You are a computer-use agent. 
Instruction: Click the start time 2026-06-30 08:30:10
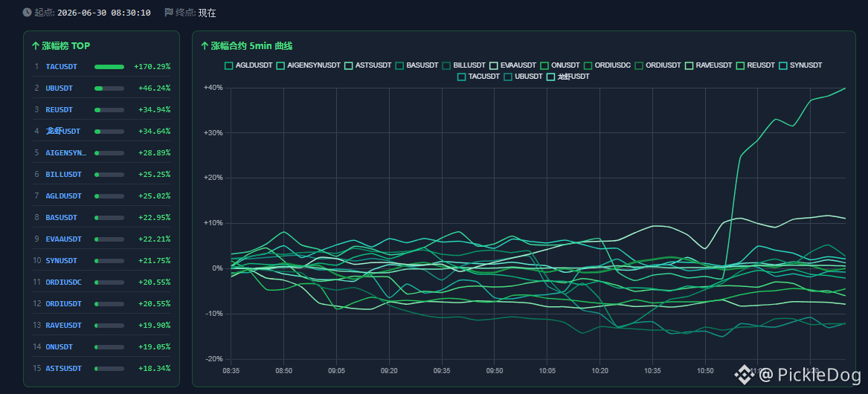pyautogui.click(x=104, y=13)
